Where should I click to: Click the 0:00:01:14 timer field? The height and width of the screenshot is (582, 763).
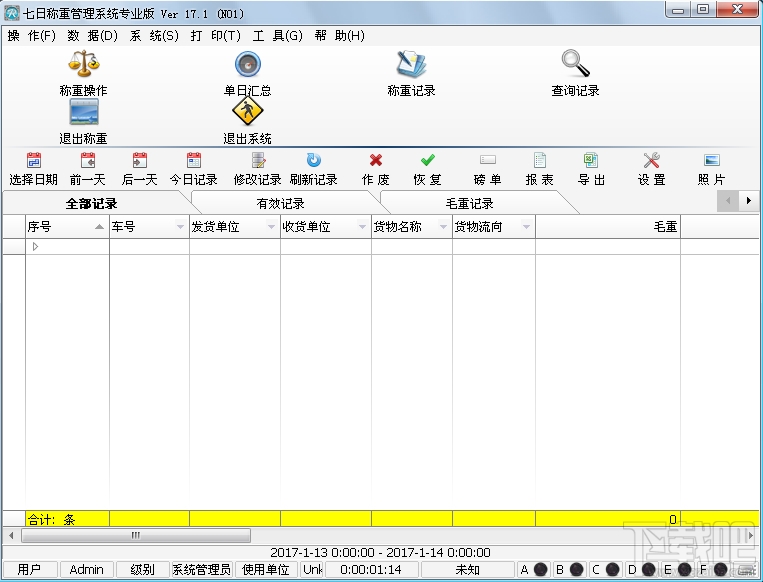[371, 569]
